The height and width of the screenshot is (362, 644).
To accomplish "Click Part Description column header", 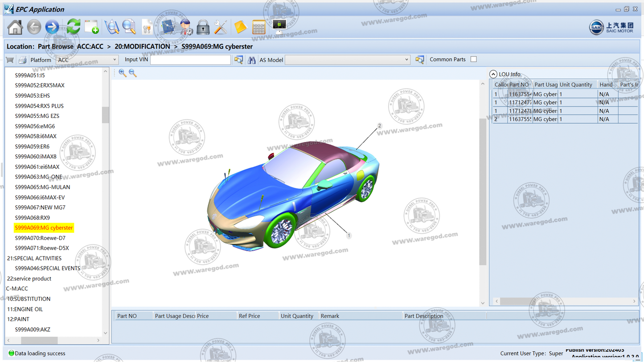I will click(x=444, y=316).
